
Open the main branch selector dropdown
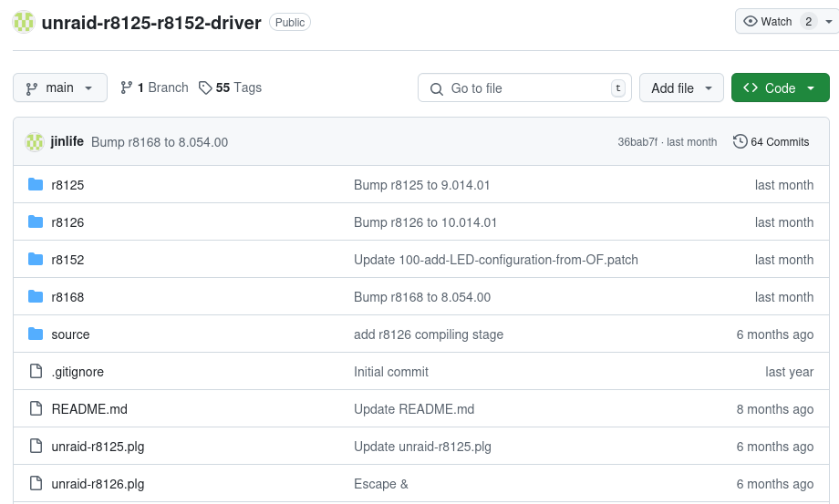(60, 87)
